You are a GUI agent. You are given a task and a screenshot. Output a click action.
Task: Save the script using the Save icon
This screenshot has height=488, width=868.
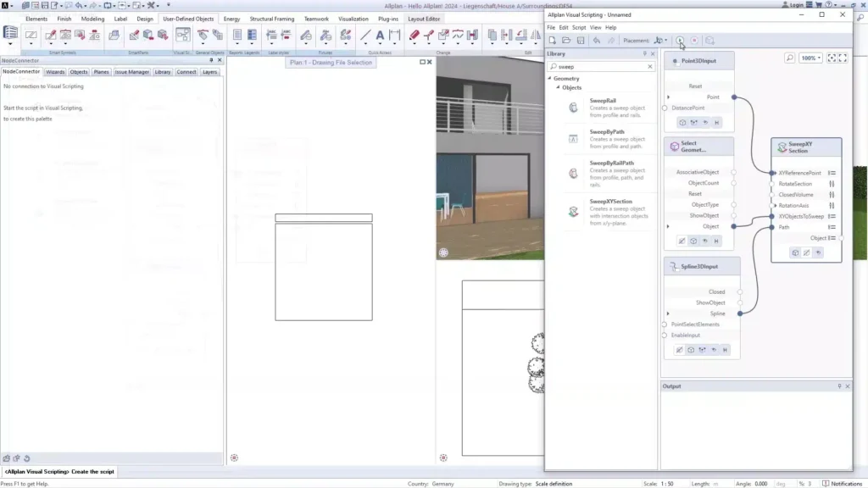tap(581, 40)
